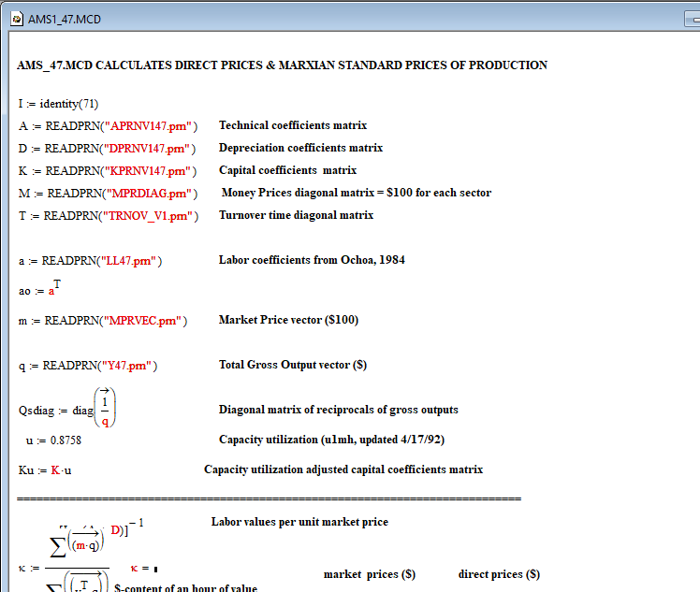The image size is (700, 592).
Task: Click 'Labor coefficients from Ochoa, 1984' text
Action: (312, 260)
